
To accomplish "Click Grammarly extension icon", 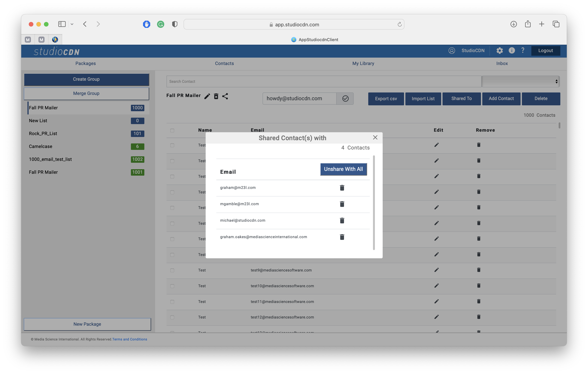I will (x=160, y=24).
